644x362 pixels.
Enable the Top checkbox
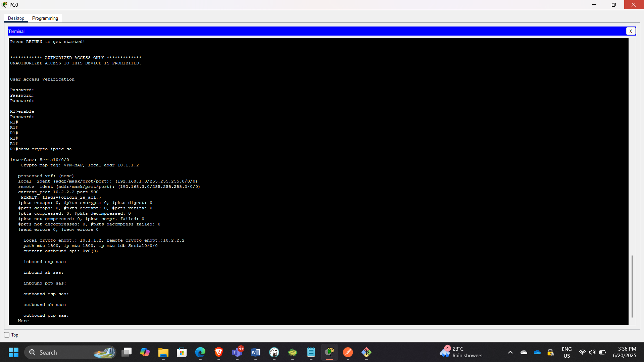click(x=6, y=334)
